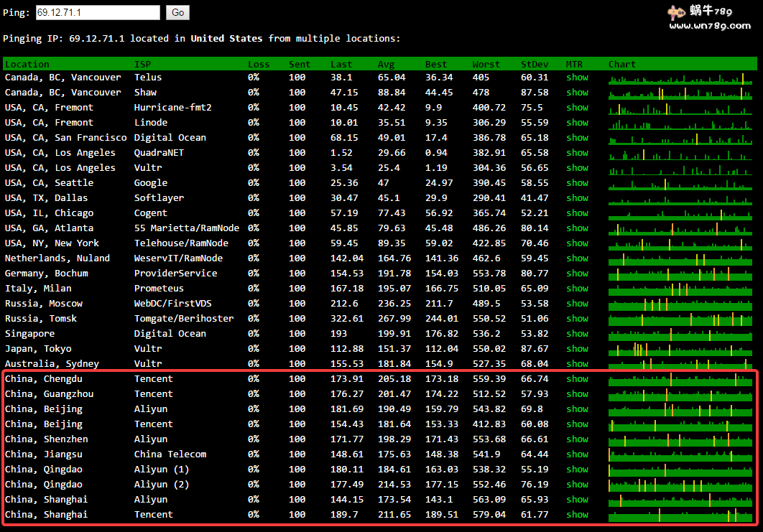Viewport: 763px width, 532px height.
Task: Open the chart for Softlayer Dallas
Action: (680, 197)
